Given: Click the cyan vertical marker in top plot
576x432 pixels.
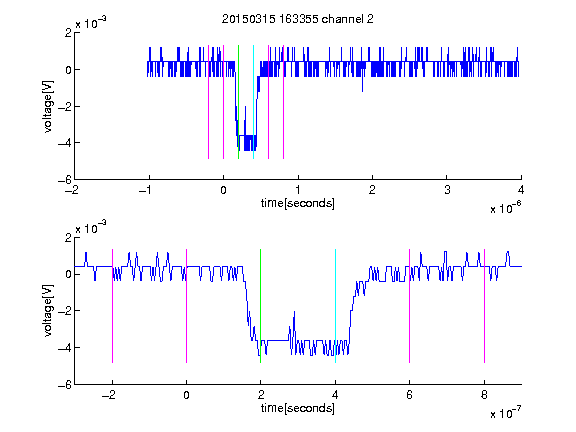Looking at the screenshot, I should pos(253,102).
